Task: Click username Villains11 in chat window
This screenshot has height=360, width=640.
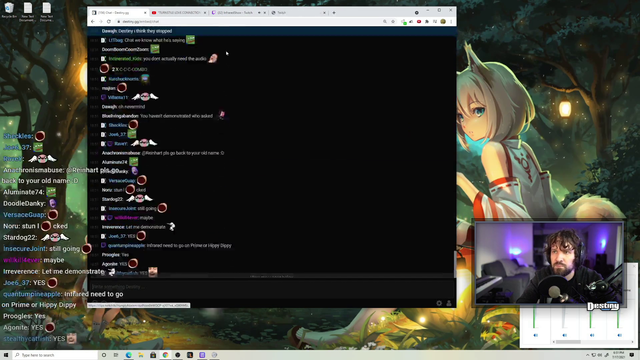Action: tap(118, 98)
